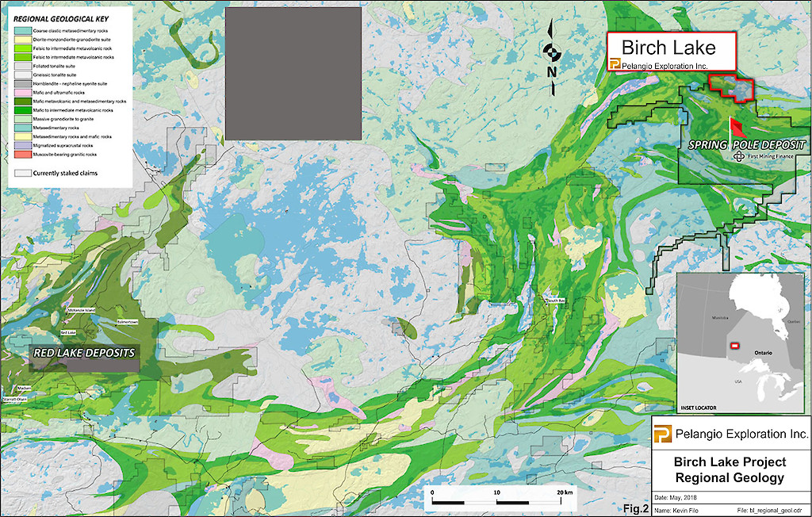Click the 'Date: May, 2018' field

[x=676, y=498]
